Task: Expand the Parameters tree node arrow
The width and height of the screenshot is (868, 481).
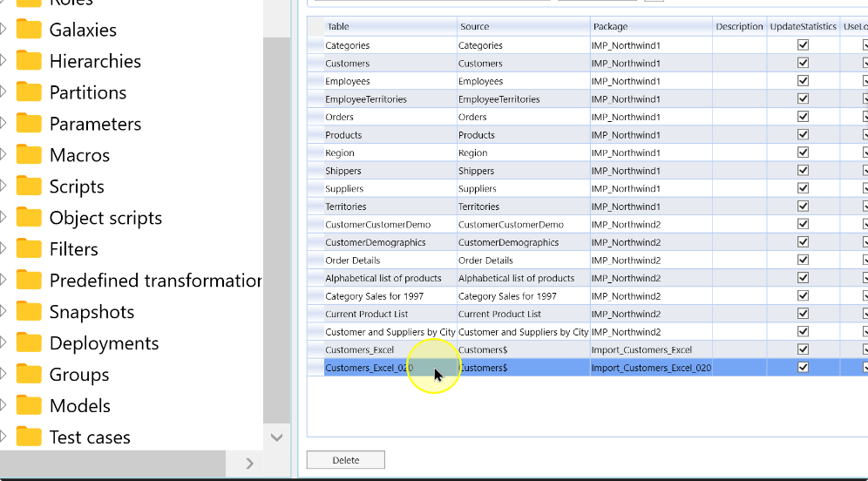Action: 3,124
